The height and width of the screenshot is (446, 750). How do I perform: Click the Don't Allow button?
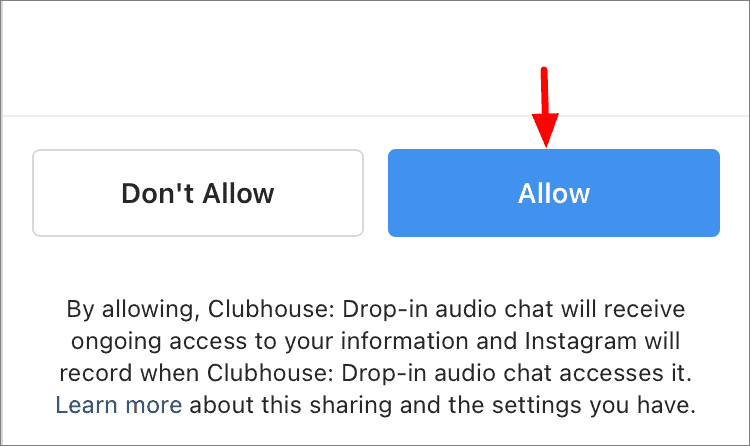point(198,193)
